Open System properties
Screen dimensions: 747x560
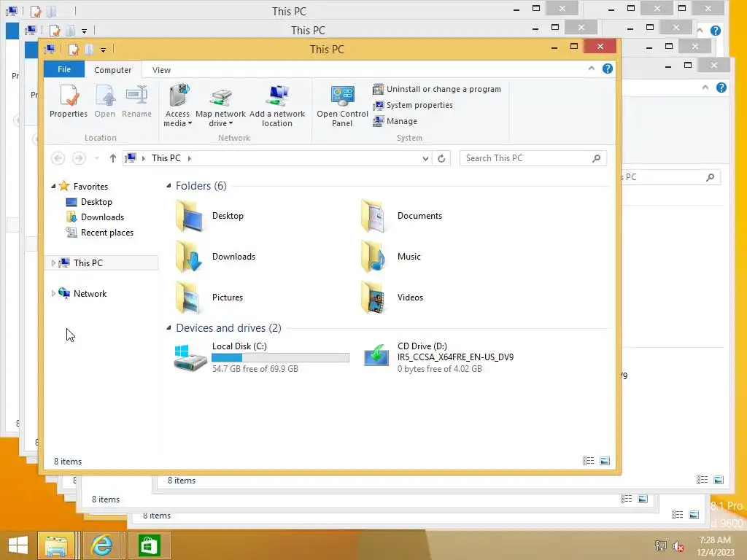(413, 105)
